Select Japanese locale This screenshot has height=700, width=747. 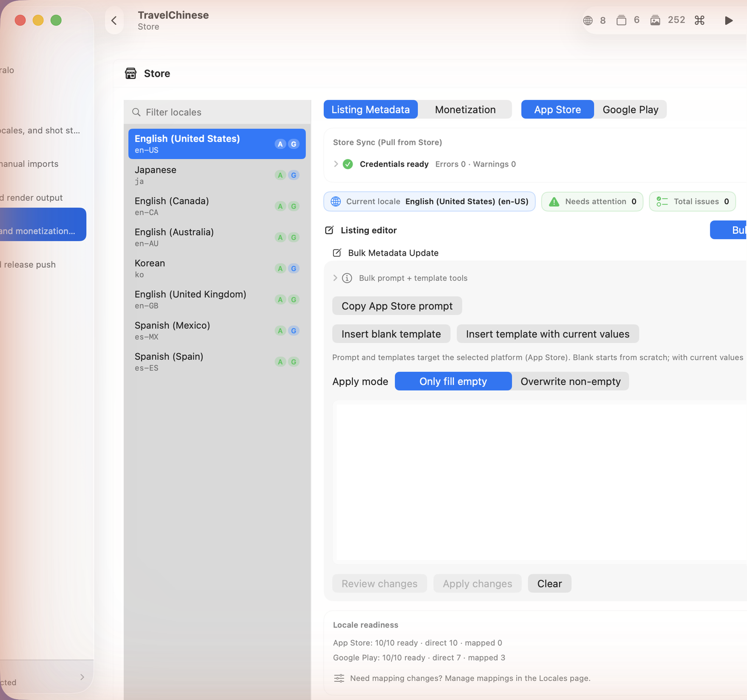(217, 175)
